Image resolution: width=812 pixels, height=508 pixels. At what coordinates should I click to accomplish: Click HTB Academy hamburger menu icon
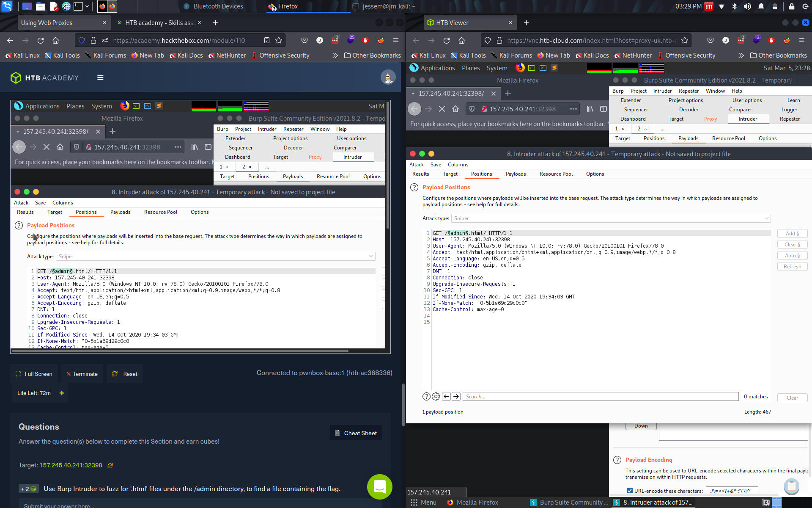[x=100, y=77]
